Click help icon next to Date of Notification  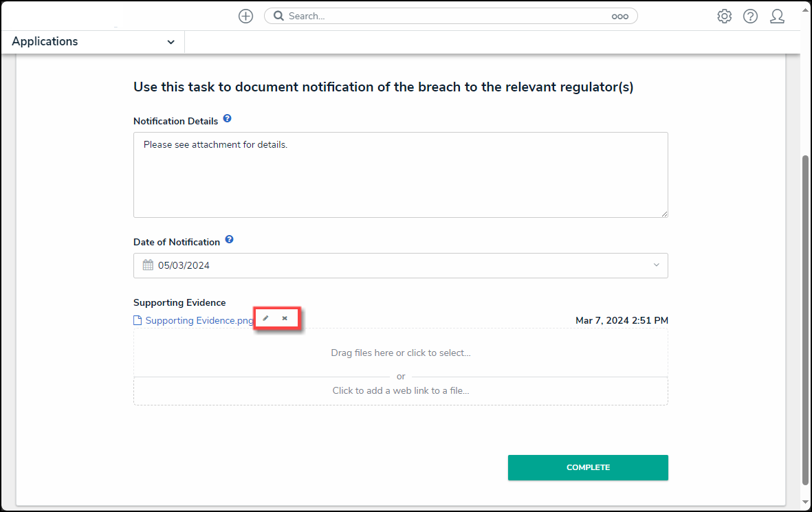click(x=229, y=240)
